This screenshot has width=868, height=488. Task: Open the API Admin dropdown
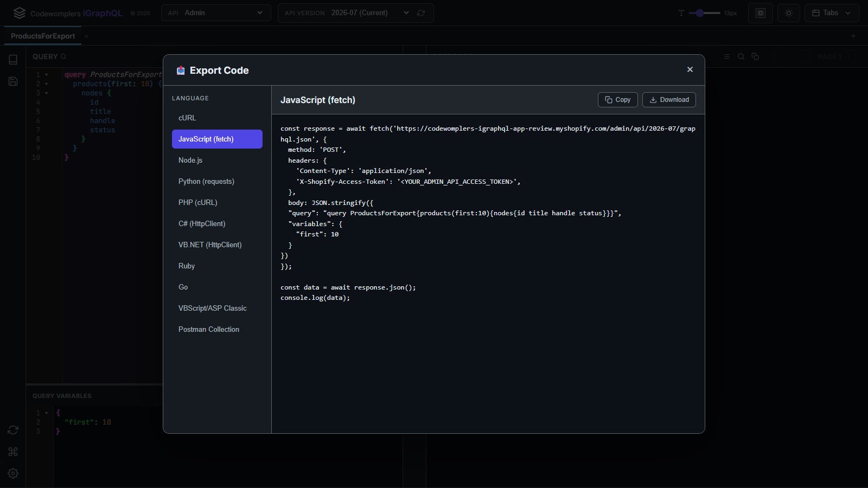coord(216,13)
